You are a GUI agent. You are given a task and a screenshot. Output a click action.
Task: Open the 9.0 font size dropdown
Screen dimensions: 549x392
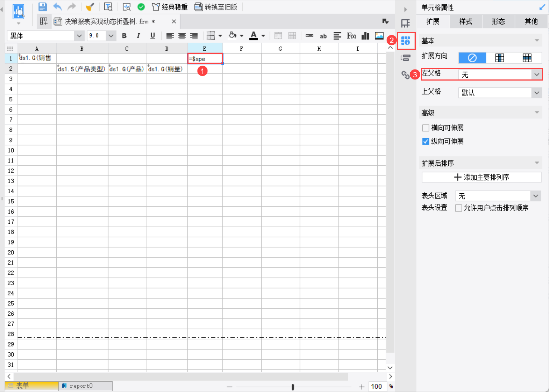point(111,36)
